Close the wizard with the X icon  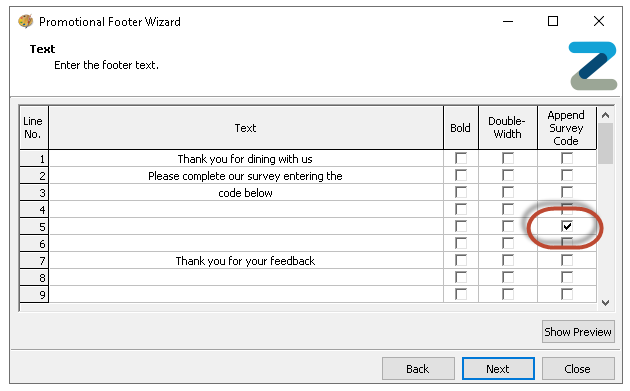(599, 21)
